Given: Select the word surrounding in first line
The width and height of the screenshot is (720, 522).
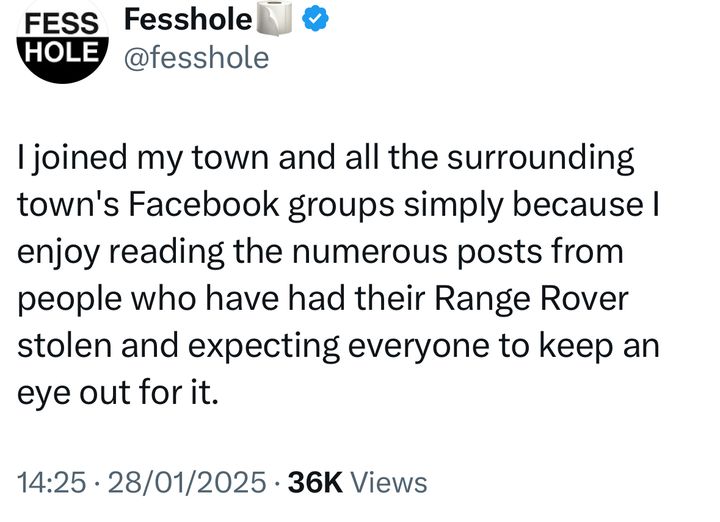Looking at the screenshot, I should click(x=540, y=158).
